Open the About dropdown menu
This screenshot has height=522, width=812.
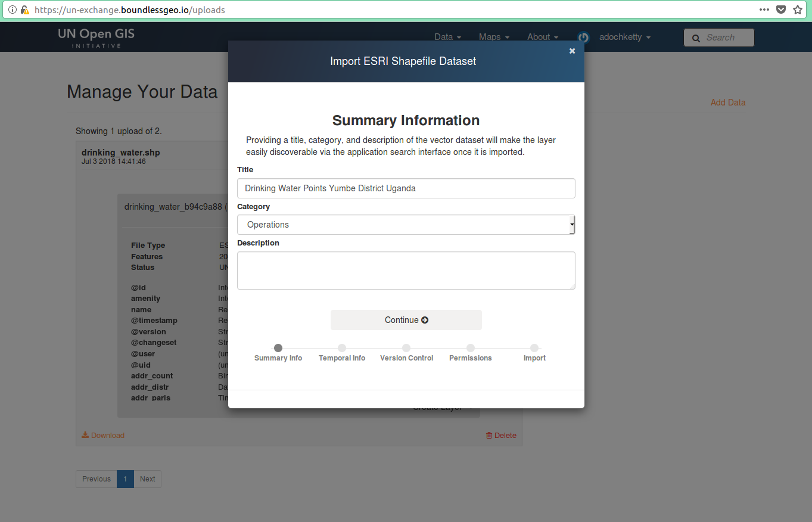[542, 37]
